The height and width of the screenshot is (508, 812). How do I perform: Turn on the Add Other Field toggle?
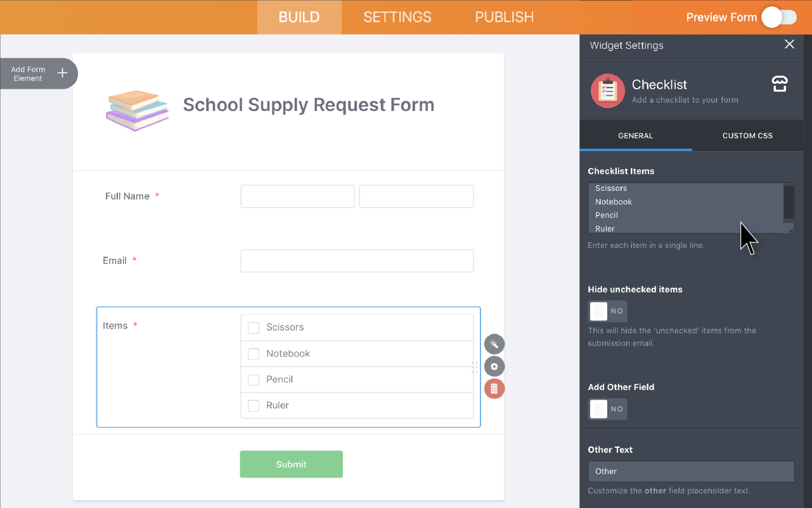click(607, 409)
